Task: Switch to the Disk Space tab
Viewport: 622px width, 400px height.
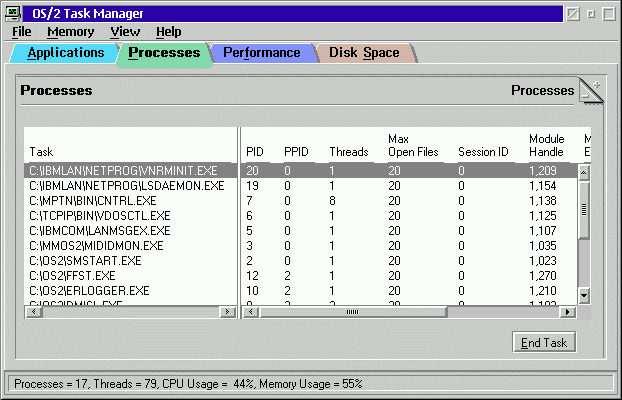Action: pyautogui.click(x=364, y=53)
